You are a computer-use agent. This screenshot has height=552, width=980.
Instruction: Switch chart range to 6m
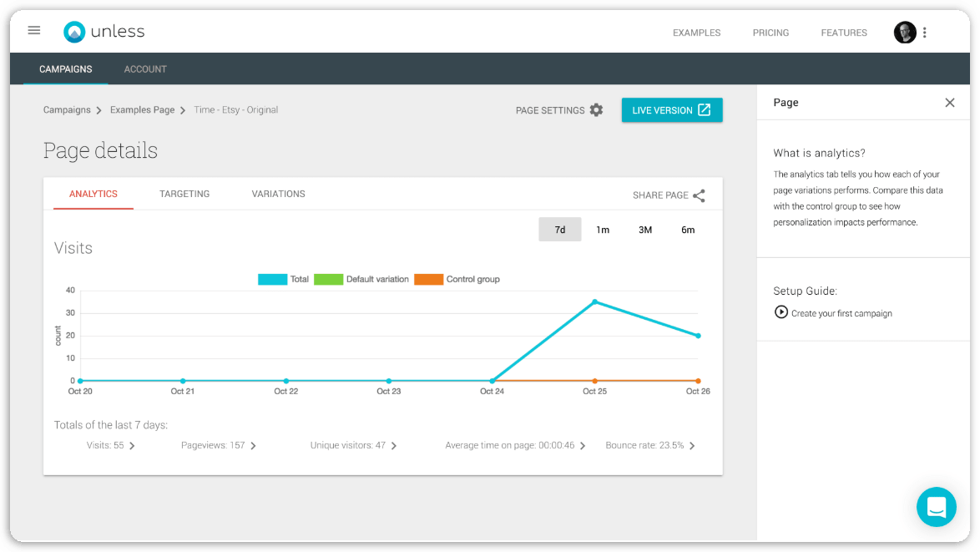688,230
